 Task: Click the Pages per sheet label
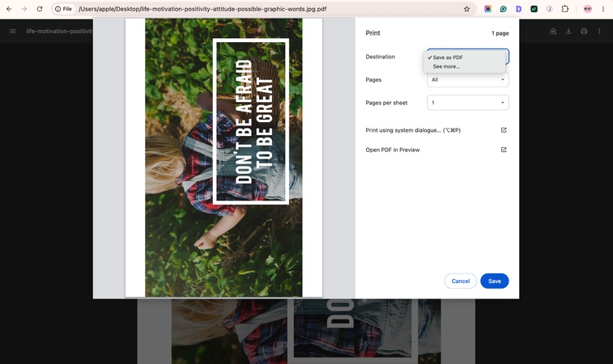386,103
